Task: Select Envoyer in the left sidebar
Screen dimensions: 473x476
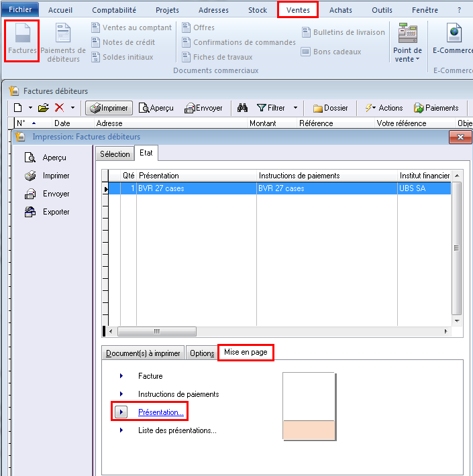Action: tap(56, 194)
